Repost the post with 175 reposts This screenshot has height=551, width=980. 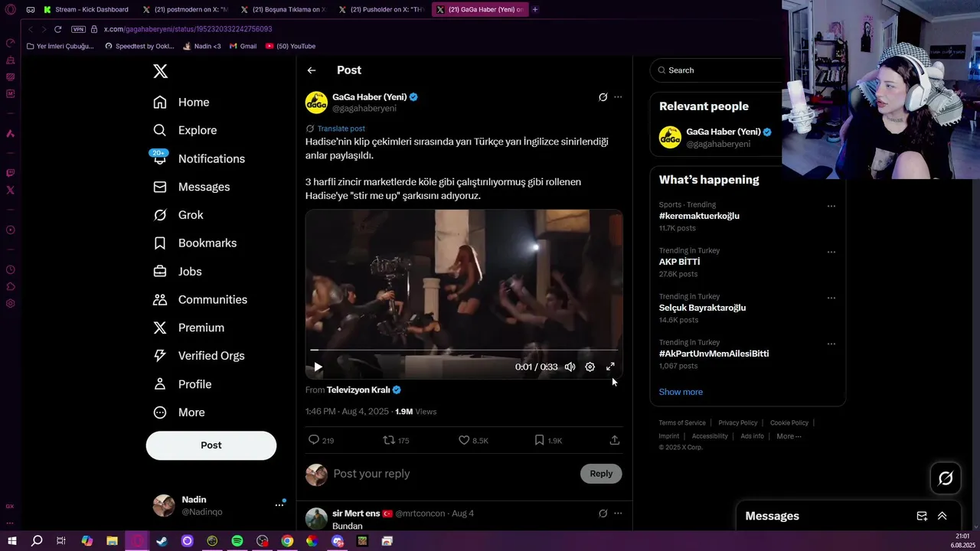point(396,440)
